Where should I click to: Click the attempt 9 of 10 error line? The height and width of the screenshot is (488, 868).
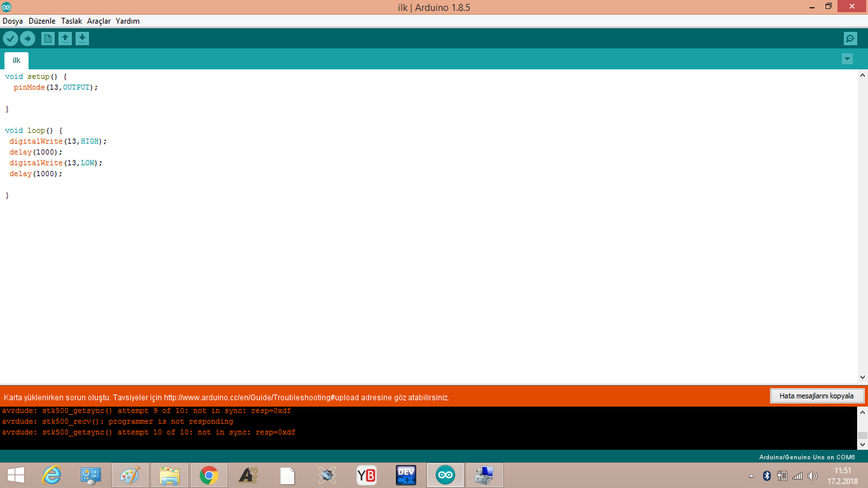coord(146,411)
